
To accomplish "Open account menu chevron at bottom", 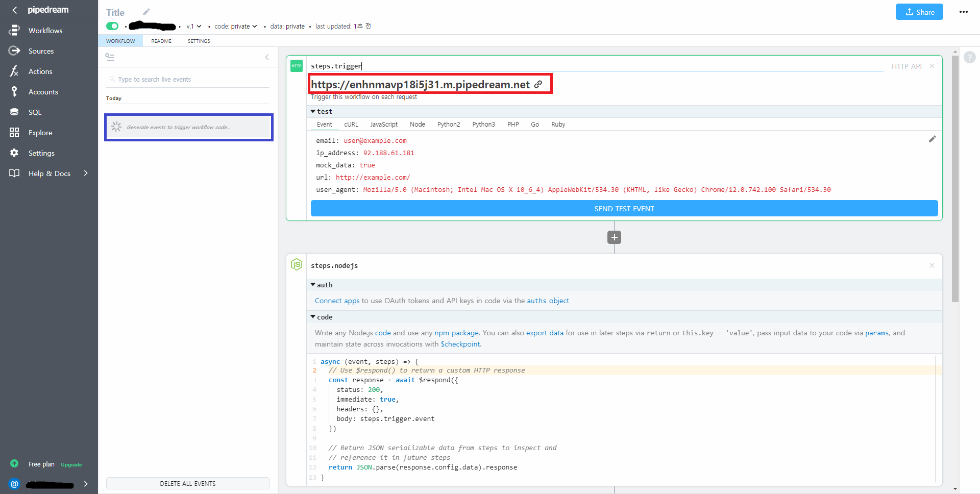I will (86, 484).
